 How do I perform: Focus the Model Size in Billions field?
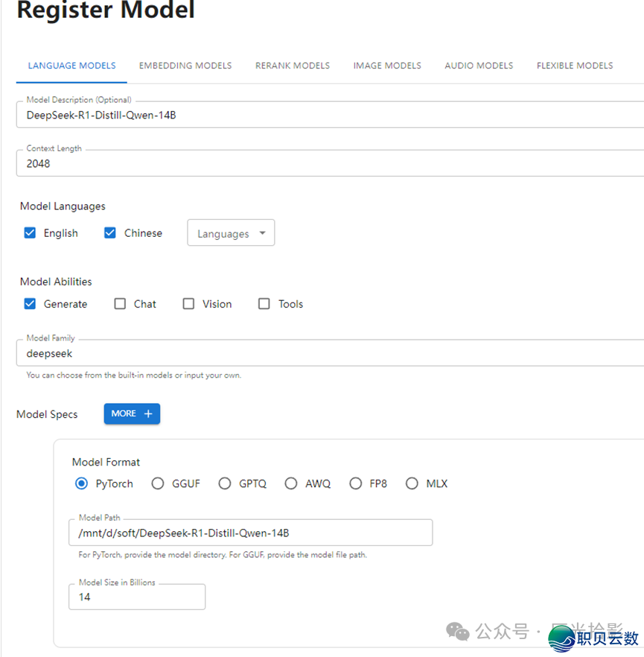pyautogui.click(x=137, y=597)
